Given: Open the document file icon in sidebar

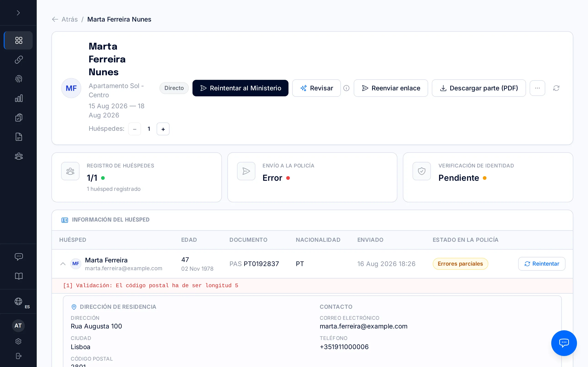Looking at the screenshot, I should coord(18,137).
